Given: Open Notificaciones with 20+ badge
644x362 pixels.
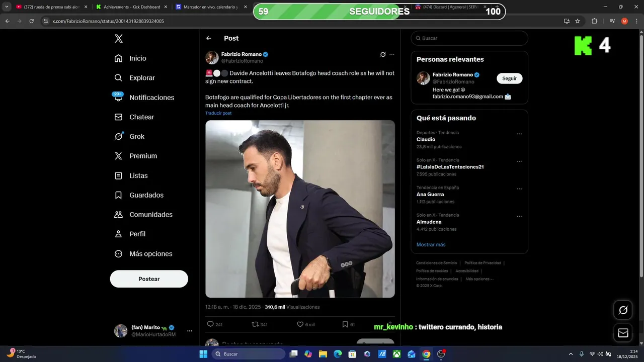Looking at the screenshot, I should (144, 98).
